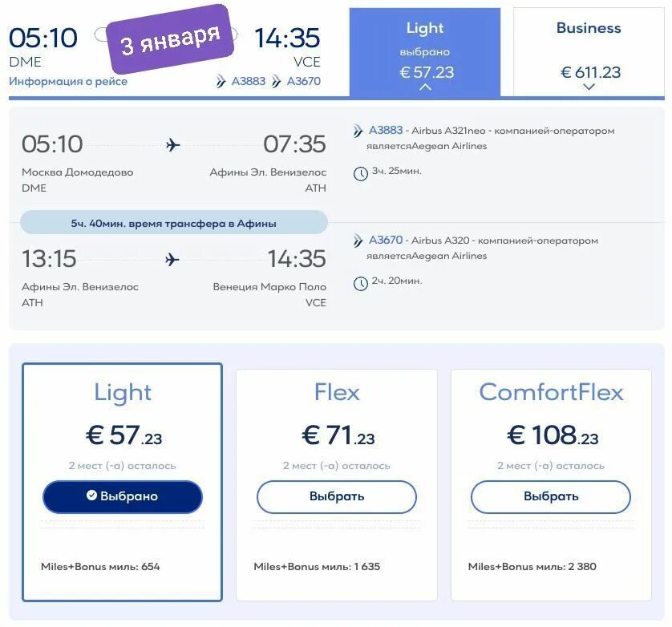Click the selected Выбрано button for Light fare
Screen dimensions: 672x627
(x=123, y=497)
